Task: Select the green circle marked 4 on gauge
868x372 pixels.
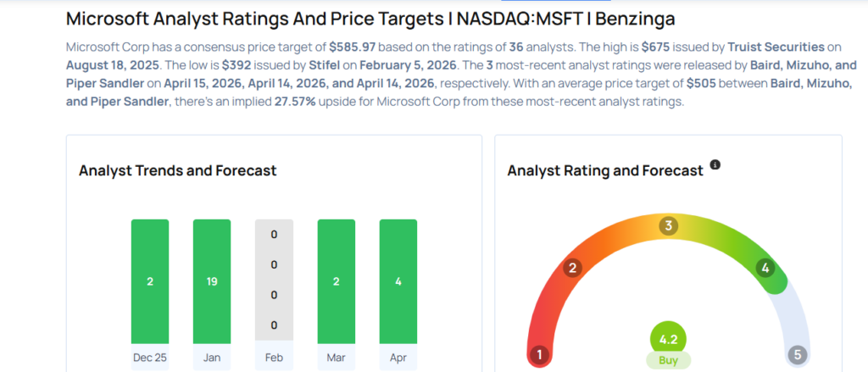Action: point(765,269)
